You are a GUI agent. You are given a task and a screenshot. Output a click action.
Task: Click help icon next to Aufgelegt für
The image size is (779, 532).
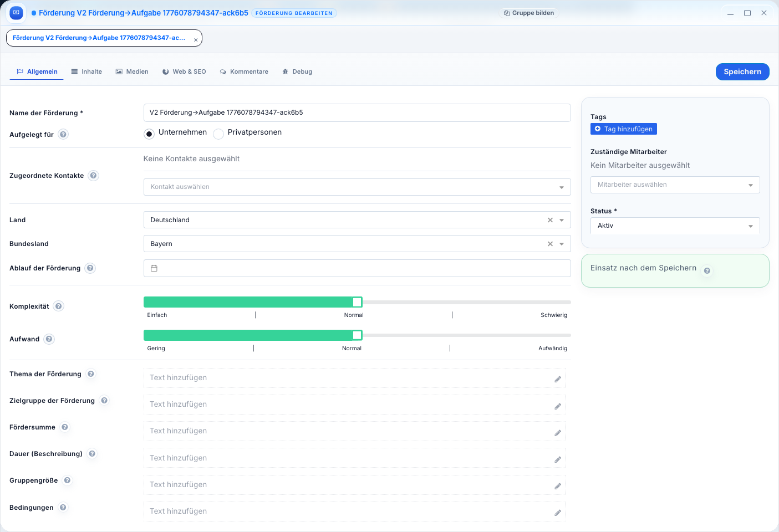click(x=63, y=135)
